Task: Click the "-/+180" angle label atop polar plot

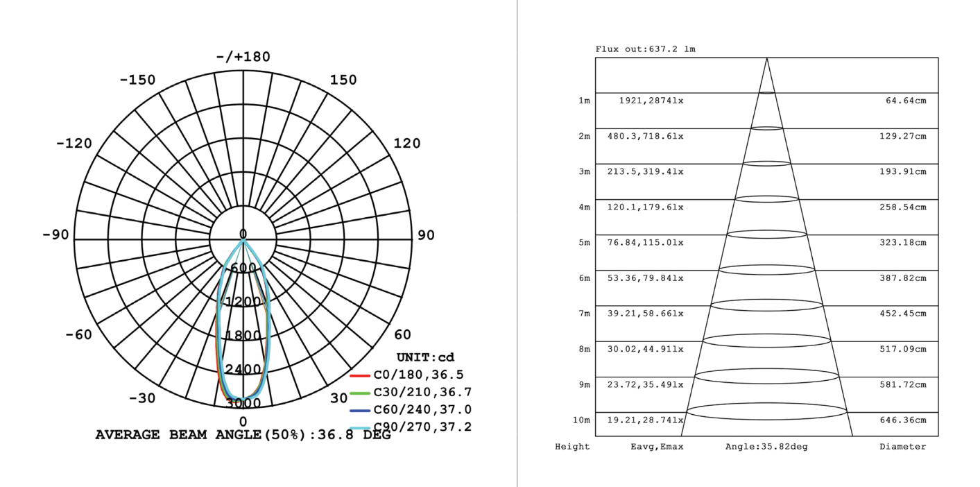Action: (x=243, y=57)
